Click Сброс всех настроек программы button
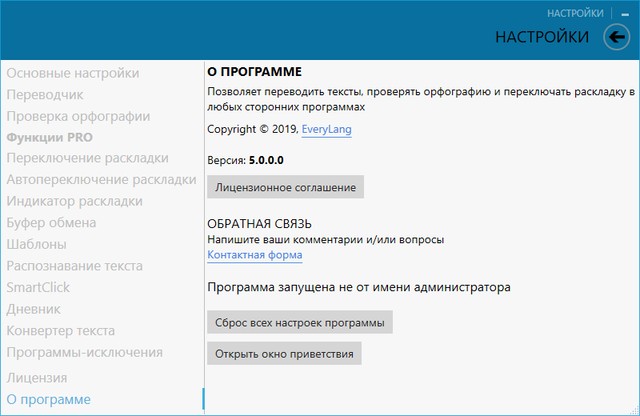 tap(299, 323)
